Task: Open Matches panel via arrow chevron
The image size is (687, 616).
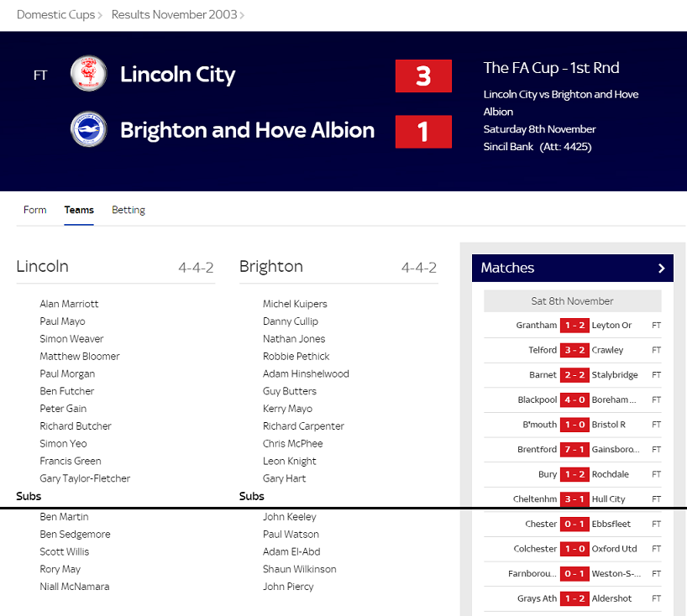Action: tap(662, 269)
